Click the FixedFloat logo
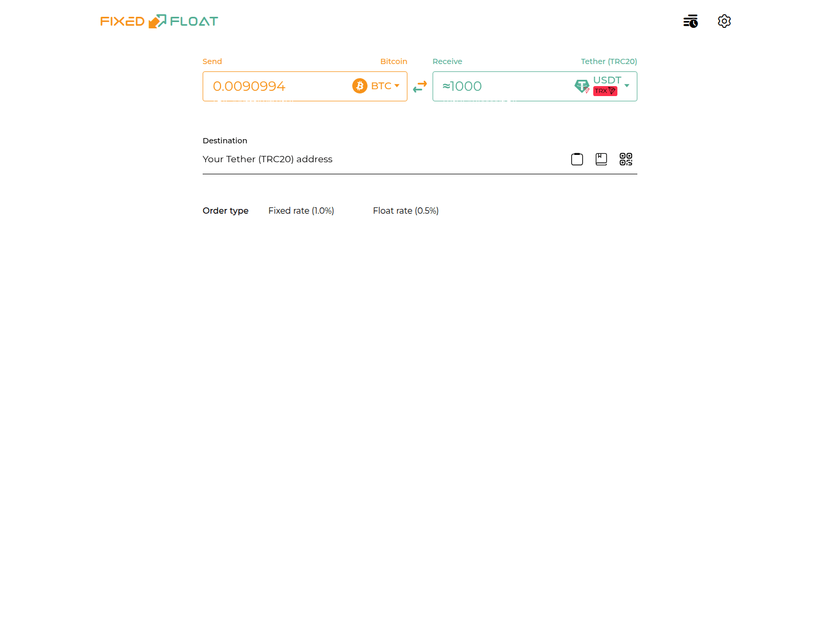Screen dimensions: 840x630 tap(159, 21)
